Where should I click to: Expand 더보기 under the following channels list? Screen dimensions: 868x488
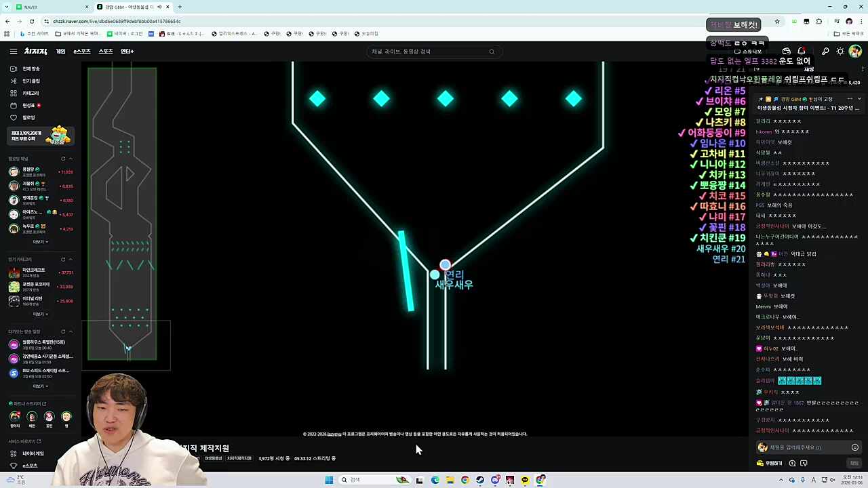pyautogui.click(x=40, y=242)
